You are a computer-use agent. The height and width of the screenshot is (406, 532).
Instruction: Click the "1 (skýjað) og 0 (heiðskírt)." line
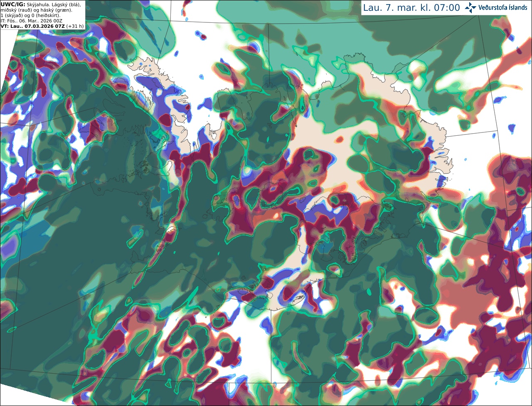coord(30,15)
